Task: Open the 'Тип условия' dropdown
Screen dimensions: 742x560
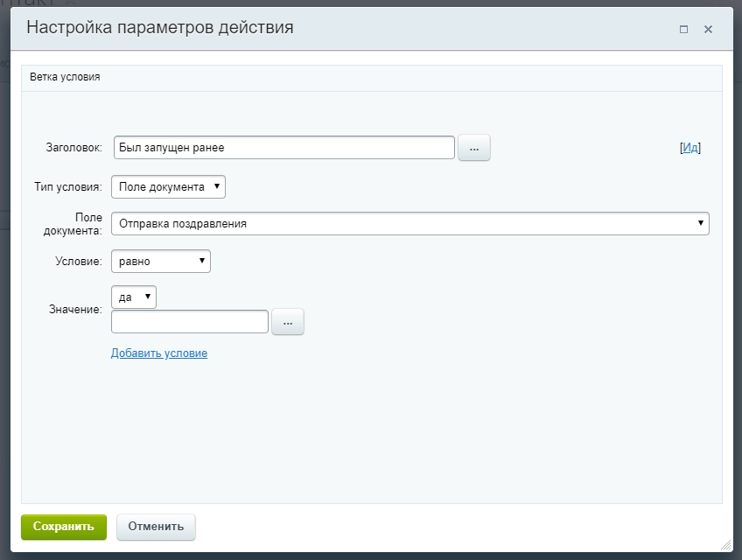Action: coord(168,186)
